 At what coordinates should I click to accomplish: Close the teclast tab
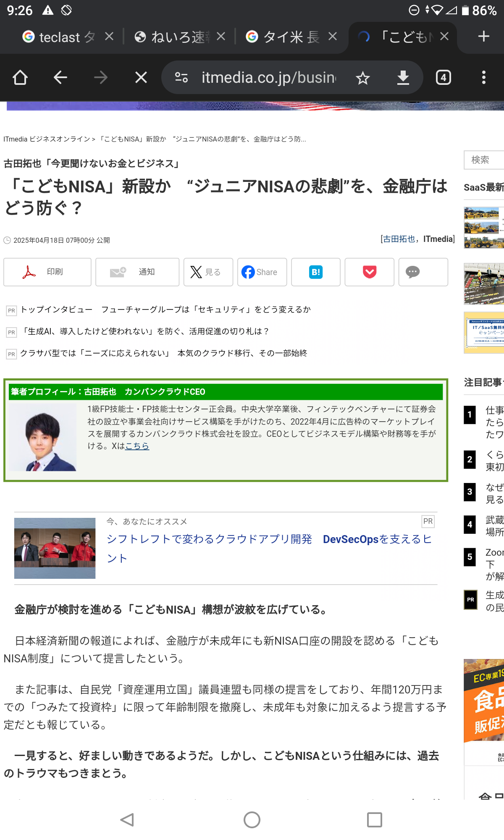pos(109,37)
